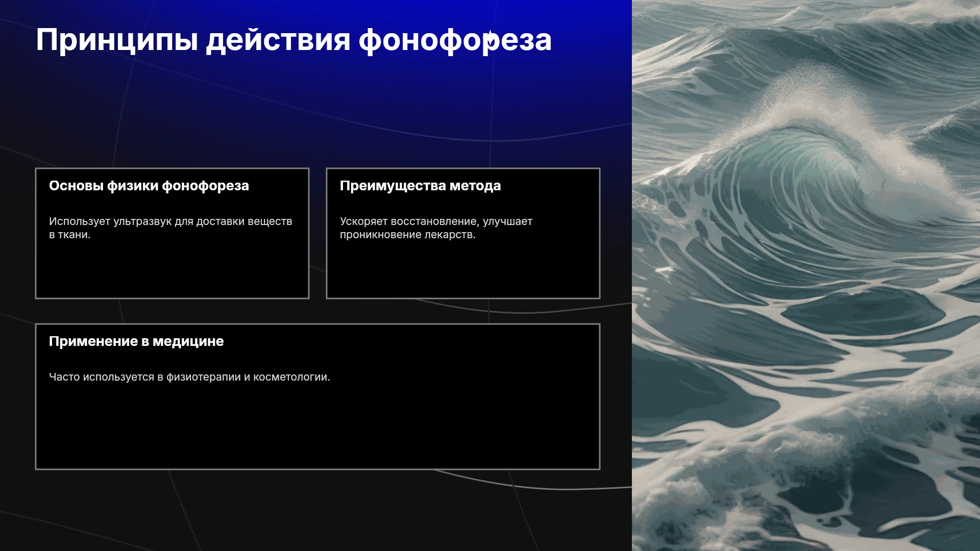The height and width of the screenshot is (551, 980).
Task: Click the word 'действия' in the title
Action: click(278, 40)
